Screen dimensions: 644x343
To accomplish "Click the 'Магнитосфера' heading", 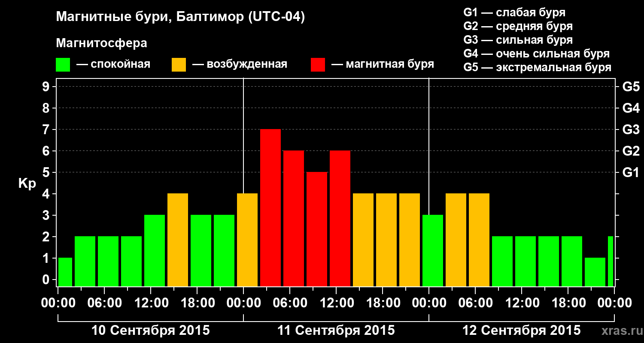I will point(101,43).
